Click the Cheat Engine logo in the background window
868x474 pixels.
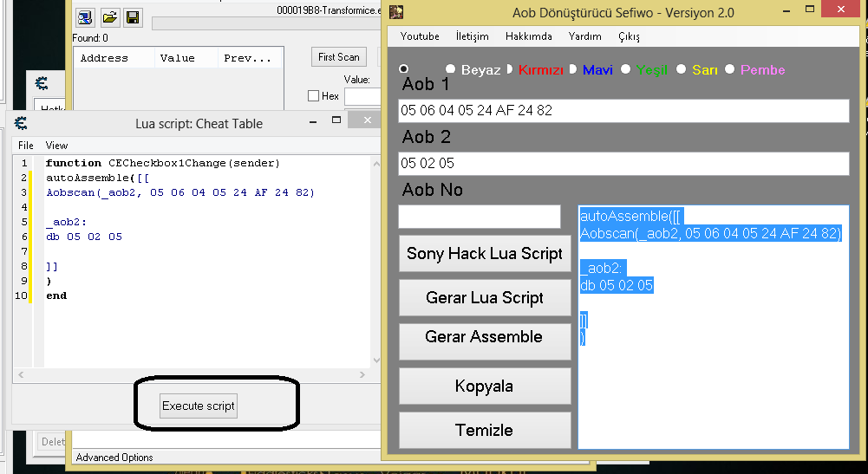click(42, 83)
